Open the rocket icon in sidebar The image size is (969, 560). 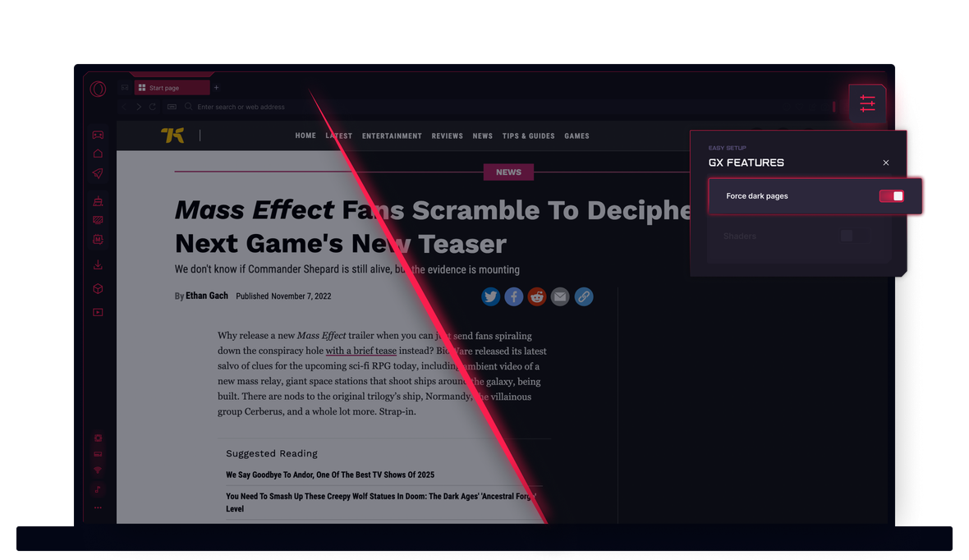click(98, 173)
